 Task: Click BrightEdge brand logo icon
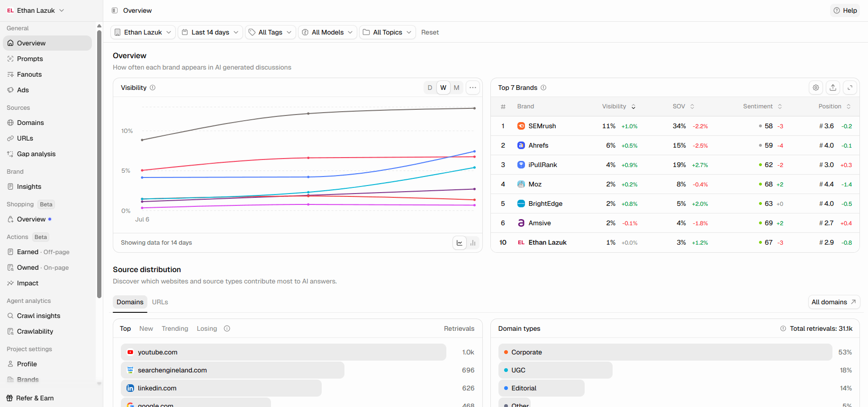click(521, 203)
